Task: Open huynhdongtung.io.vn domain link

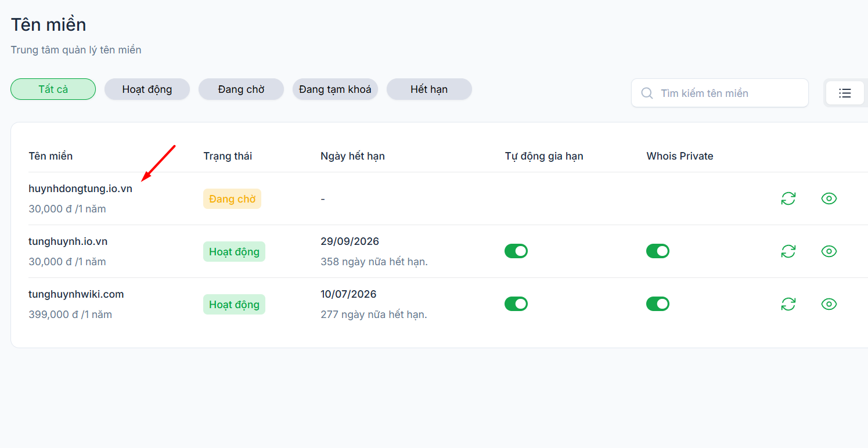Action: 80,189
